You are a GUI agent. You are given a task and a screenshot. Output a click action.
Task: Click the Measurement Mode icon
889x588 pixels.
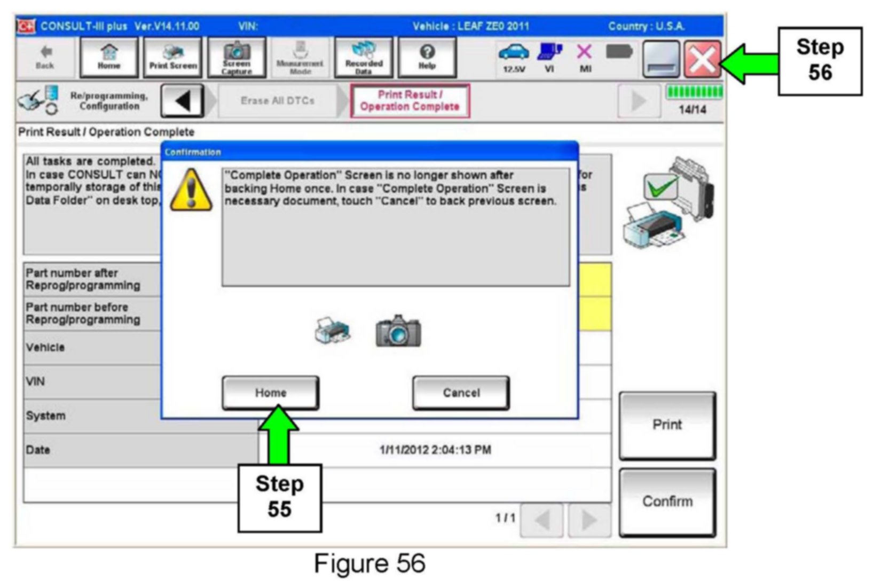click(x=300, y=58)
